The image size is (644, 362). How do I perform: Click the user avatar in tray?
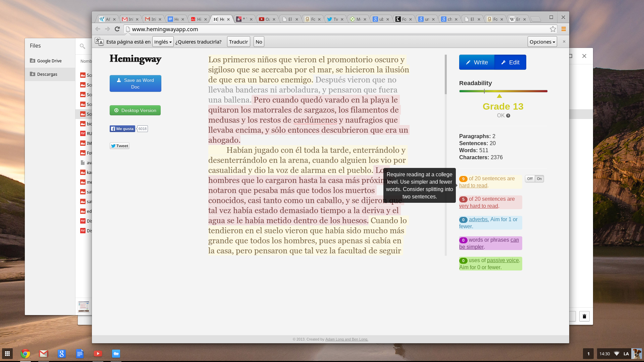636,354
